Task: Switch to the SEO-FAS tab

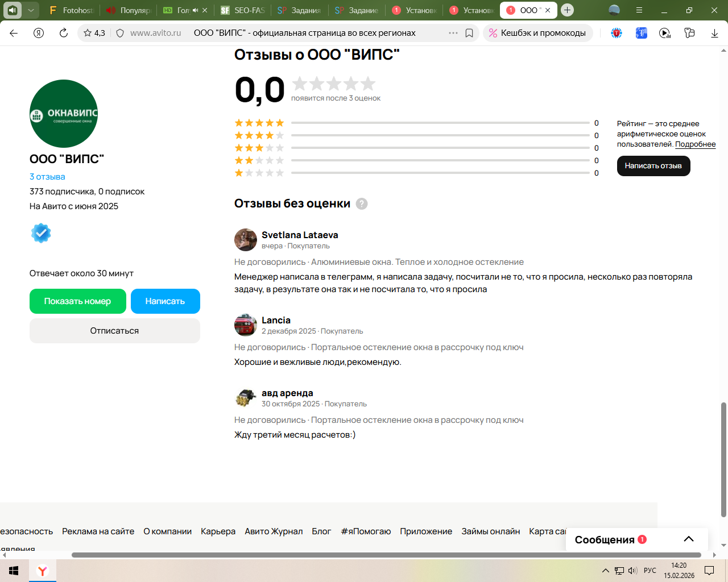Action: [x=243, y=10]
